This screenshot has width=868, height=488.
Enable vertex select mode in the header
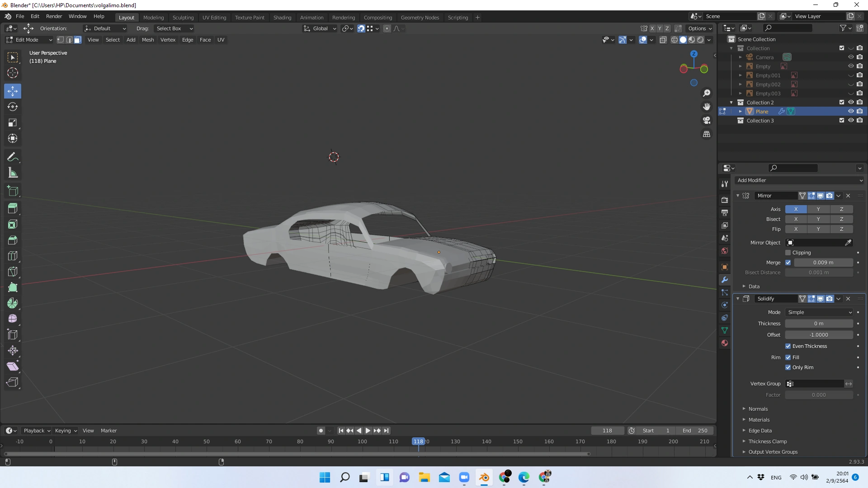tap(60, 40)
